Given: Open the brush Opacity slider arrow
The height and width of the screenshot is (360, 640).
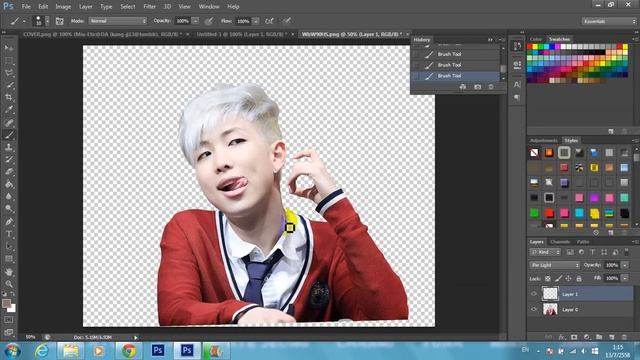Looking at the screenshot, I should (x=196, y=21).
